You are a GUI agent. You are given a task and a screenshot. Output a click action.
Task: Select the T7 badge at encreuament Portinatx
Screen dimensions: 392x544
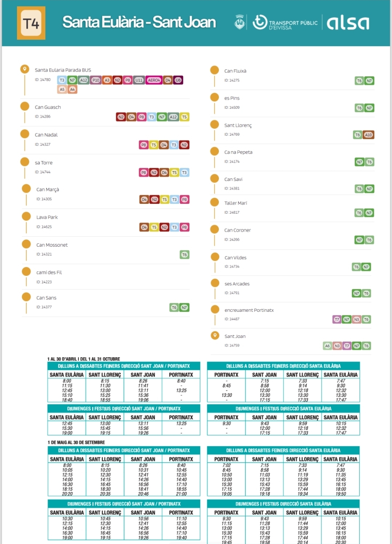click(x=337, y=319)
